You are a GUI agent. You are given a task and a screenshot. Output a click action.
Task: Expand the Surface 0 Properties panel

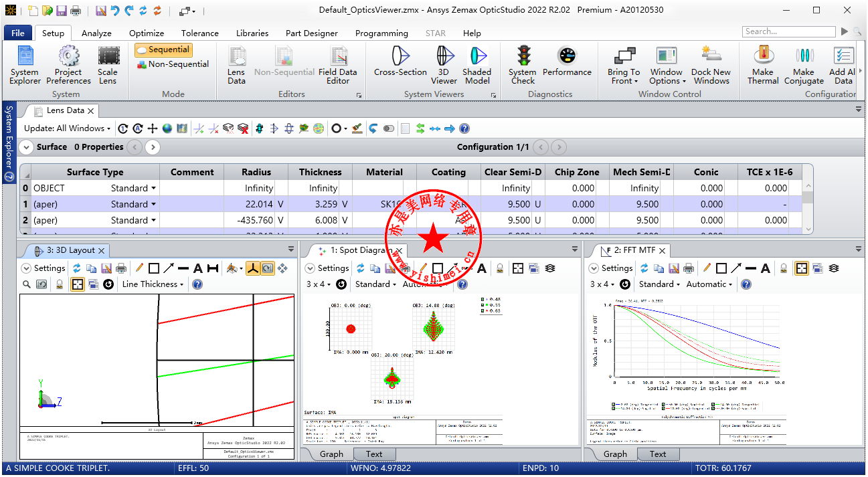26,147
